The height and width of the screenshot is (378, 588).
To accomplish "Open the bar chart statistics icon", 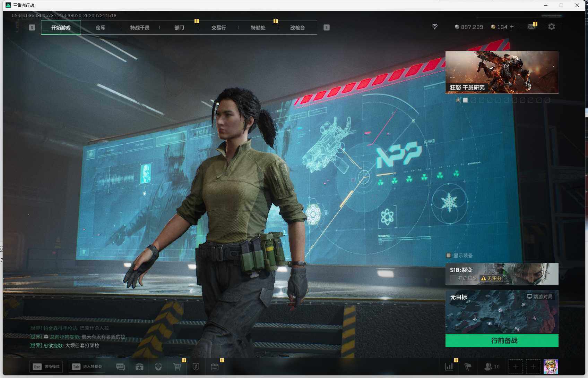I will 449,367.
